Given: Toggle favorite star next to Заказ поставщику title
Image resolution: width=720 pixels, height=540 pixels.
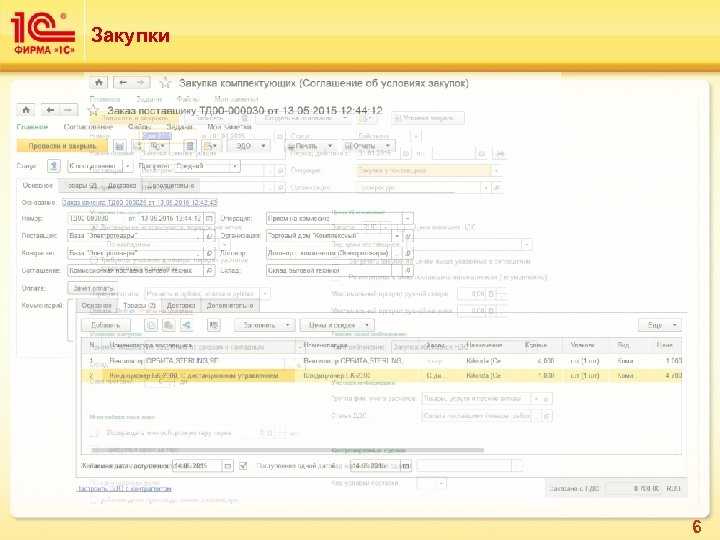Looking at the screenshot, I should pyautogui.click(x=93, y=110).
